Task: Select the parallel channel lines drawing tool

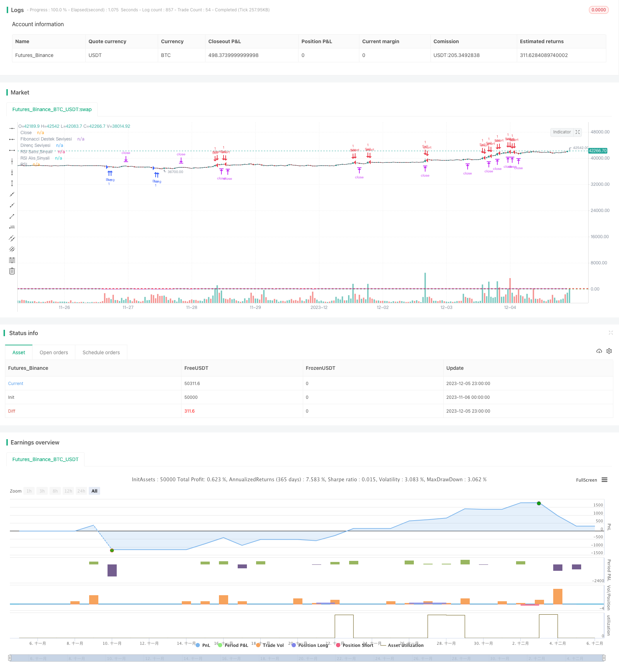Action: [x=12, y=238]
